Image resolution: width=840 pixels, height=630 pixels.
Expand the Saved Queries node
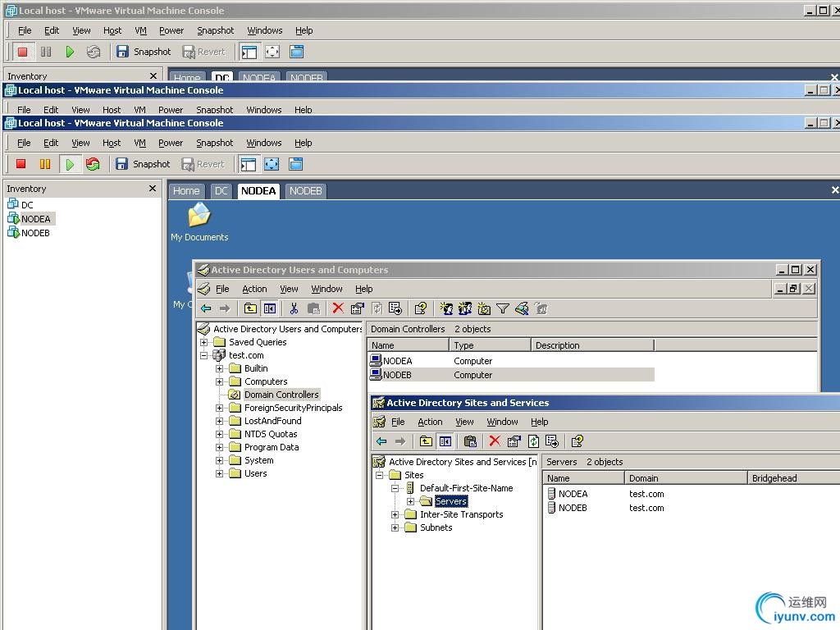point(203,342)
